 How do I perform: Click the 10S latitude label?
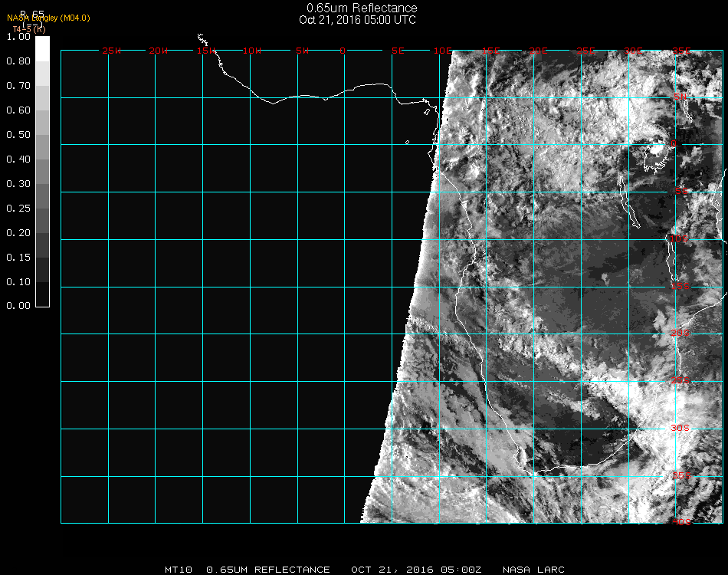coord(679,238)
